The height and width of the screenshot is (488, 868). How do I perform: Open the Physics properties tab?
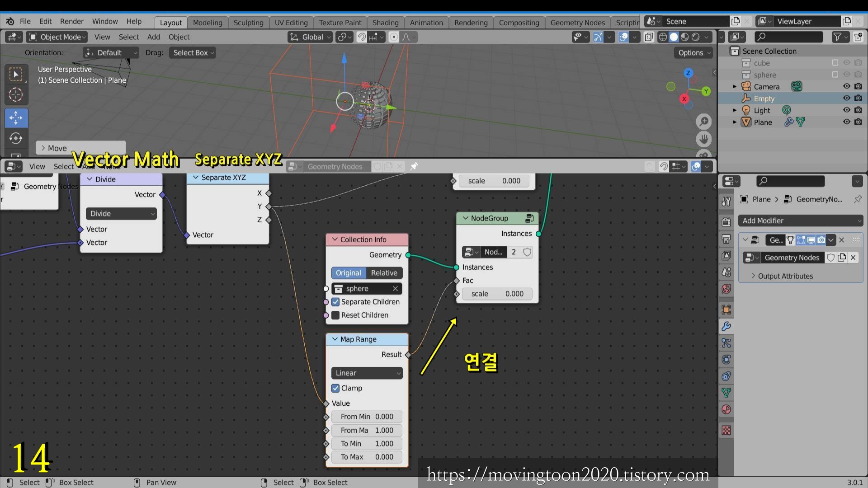(726, 360)
